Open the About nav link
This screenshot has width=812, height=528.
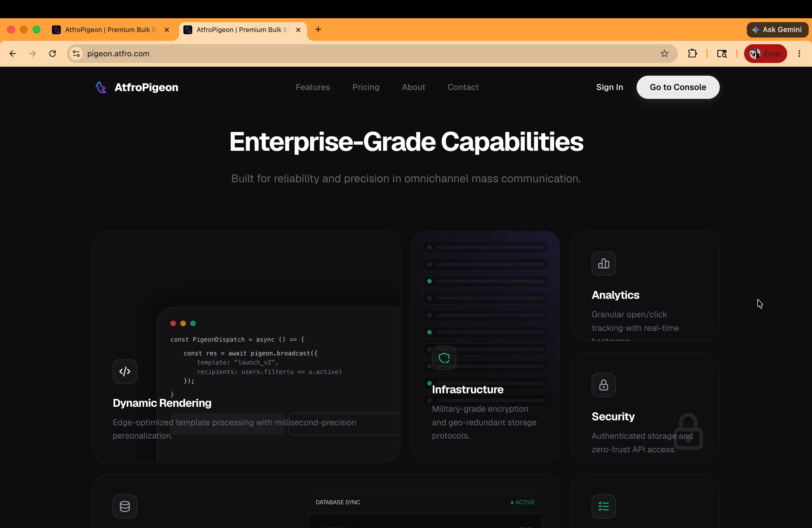coord(413,87)
